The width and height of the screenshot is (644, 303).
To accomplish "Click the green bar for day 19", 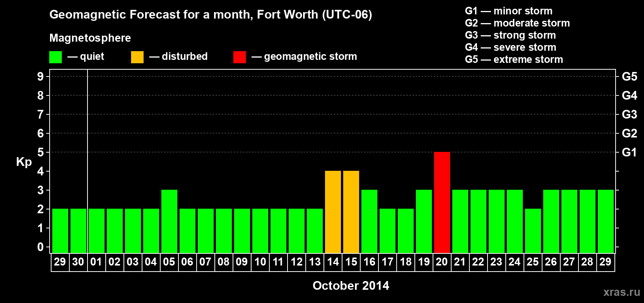I will pos(424,221).
